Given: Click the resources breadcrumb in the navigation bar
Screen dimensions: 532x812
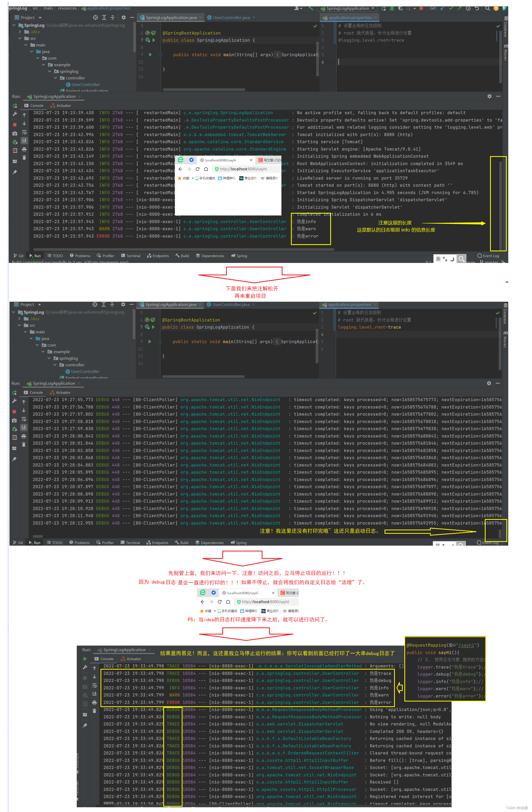Looking at the screenshot, I should (x=67, y=8).
